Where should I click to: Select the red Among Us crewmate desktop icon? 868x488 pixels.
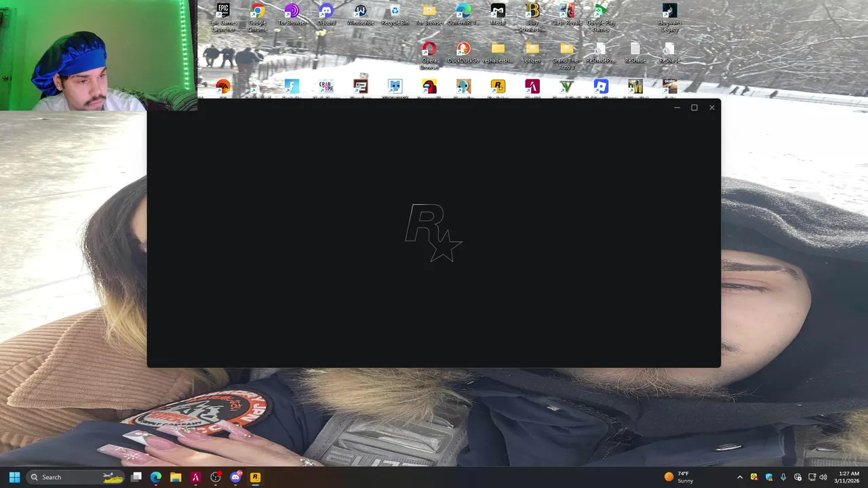pos(429,87)
